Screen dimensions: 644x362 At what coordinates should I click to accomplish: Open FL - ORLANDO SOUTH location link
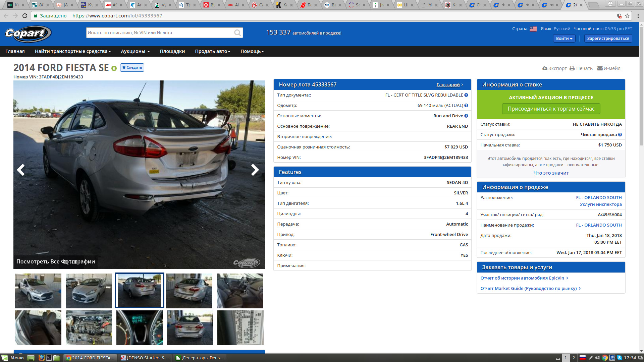pos(599,198)
